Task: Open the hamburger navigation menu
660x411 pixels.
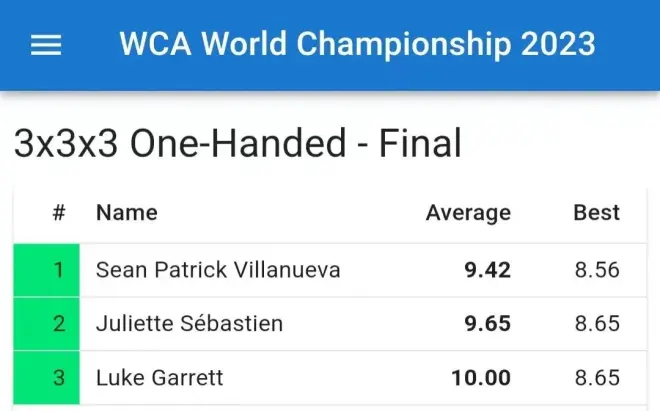Action: click(x=46, y=45)
